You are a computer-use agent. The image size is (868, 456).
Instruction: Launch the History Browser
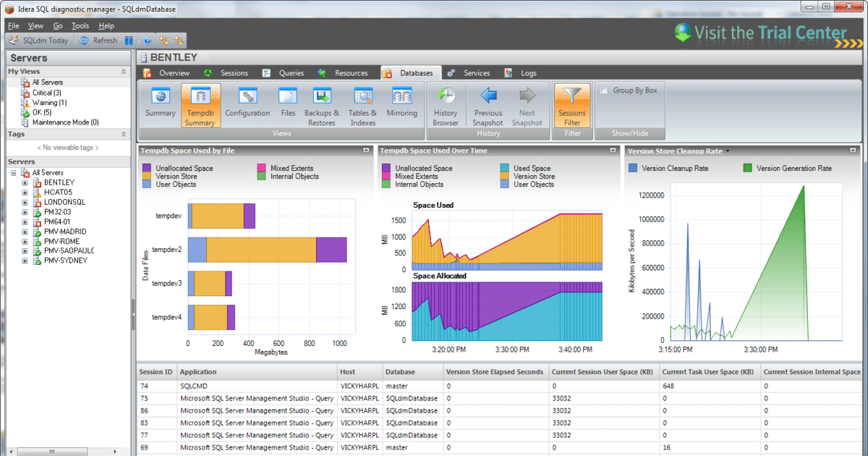coord(446,105)
